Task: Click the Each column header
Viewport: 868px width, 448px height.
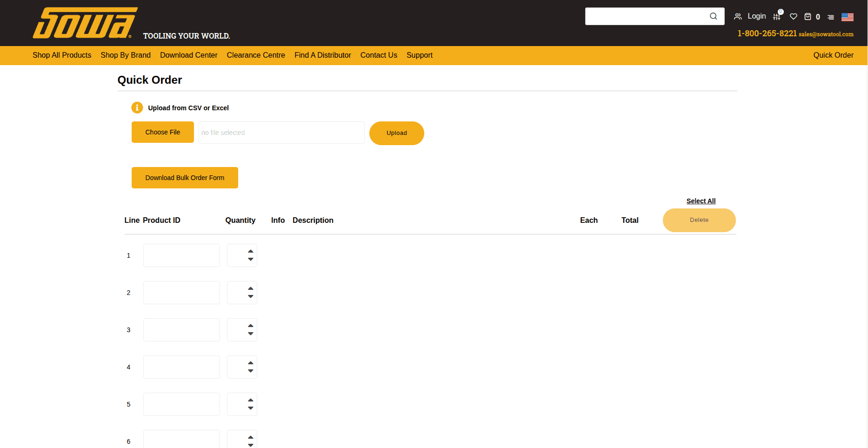Action: point(589,220)
